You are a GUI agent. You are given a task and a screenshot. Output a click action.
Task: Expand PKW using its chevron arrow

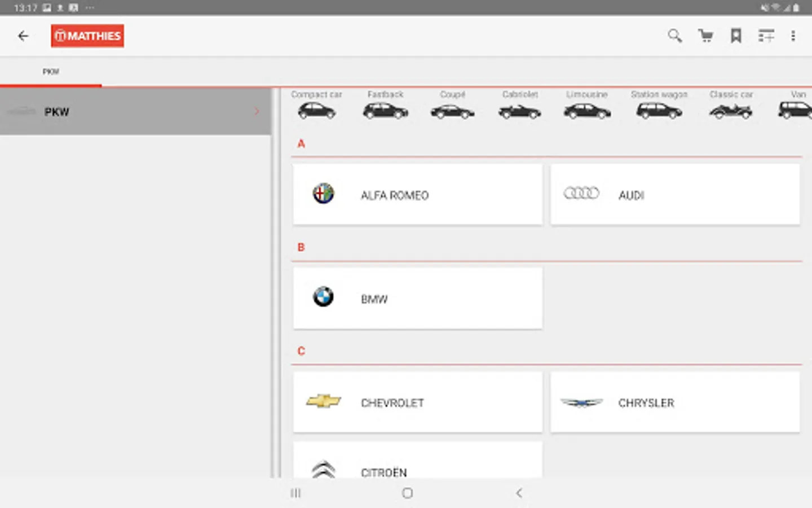click(257, 112)
